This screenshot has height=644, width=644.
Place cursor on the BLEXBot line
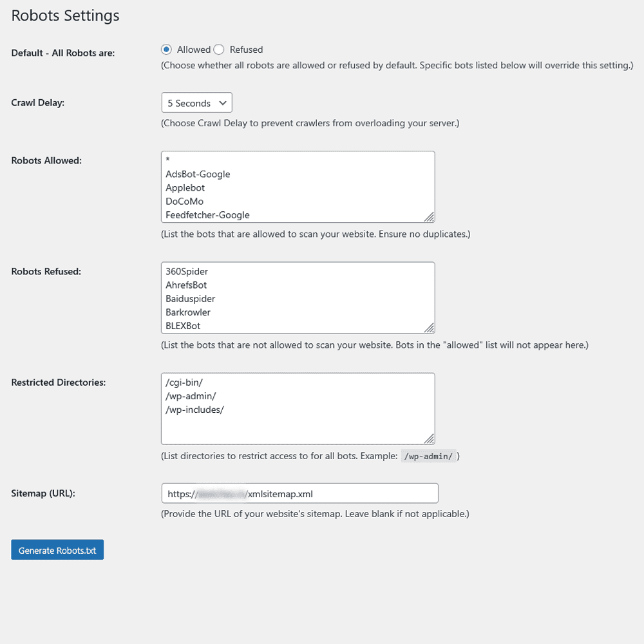(183, 326)
